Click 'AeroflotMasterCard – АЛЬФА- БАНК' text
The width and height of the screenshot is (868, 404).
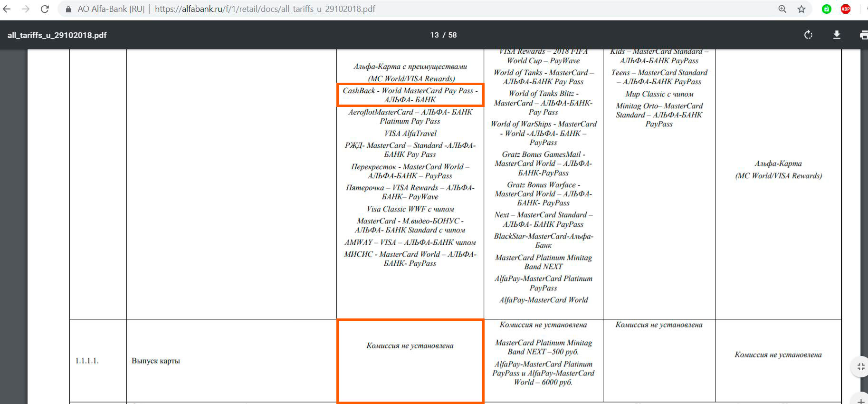(410, 112)
